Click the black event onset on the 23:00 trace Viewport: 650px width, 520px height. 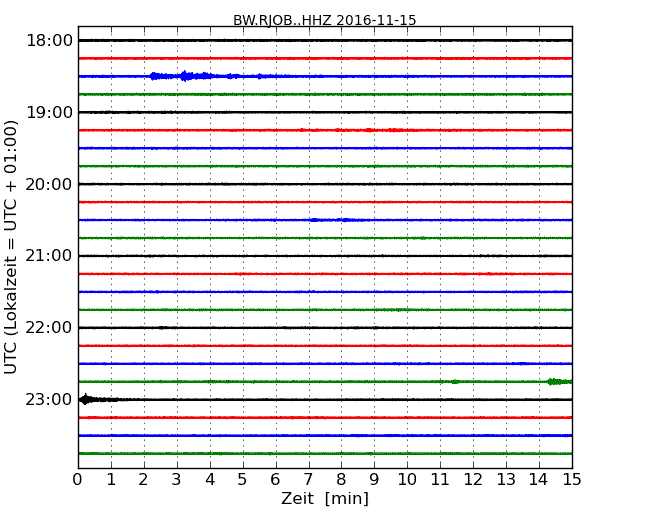coord(85,399)
